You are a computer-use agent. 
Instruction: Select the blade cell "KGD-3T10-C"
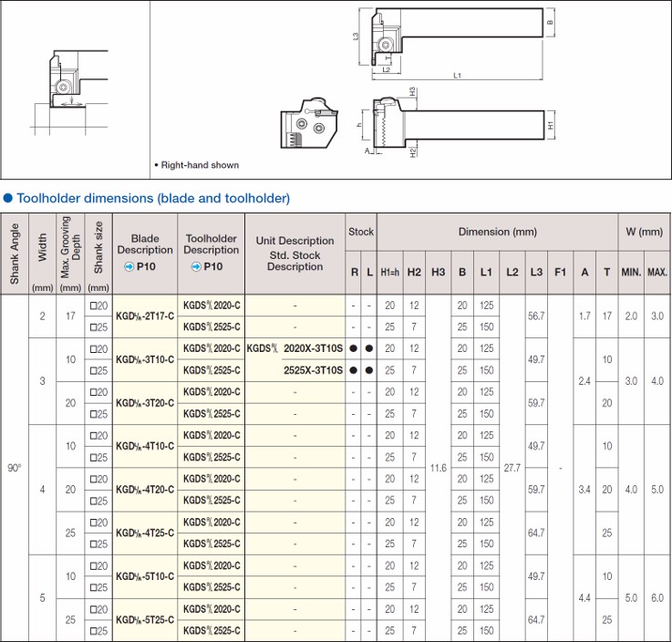[x=145, y=359]
